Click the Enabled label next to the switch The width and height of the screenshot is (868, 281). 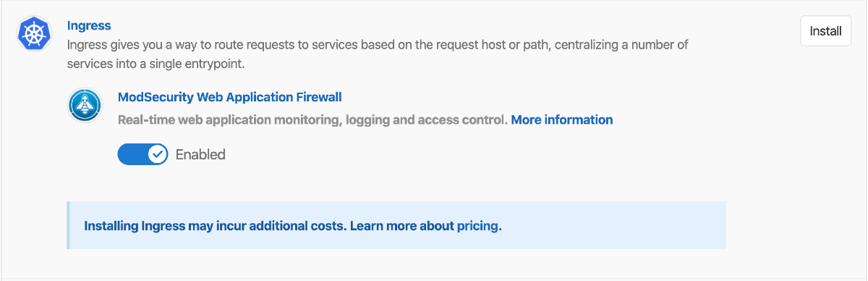[x=200, y=154]
